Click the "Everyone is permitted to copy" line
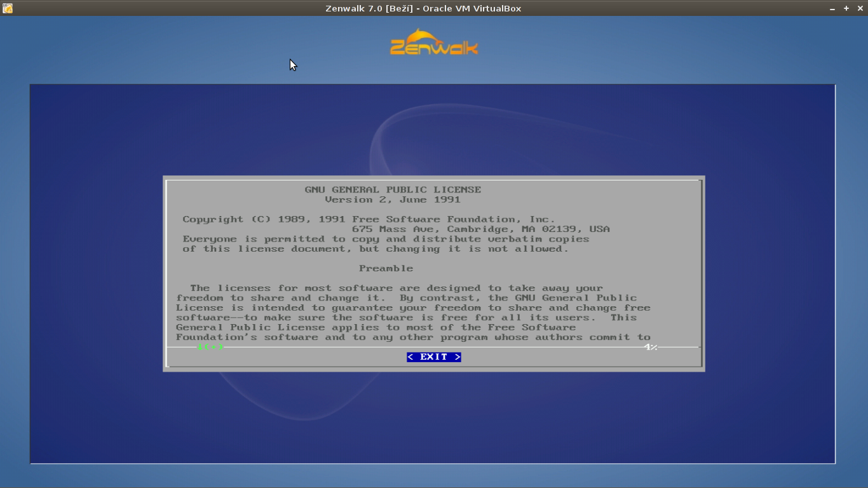Screen dimensions: 868x488 pos(386,239)
